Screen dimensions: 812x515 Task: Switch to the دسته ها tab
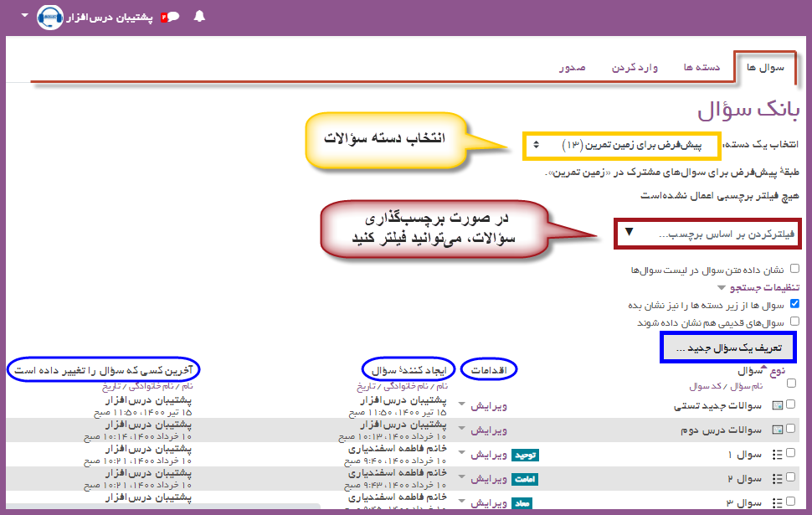(702, 67)
